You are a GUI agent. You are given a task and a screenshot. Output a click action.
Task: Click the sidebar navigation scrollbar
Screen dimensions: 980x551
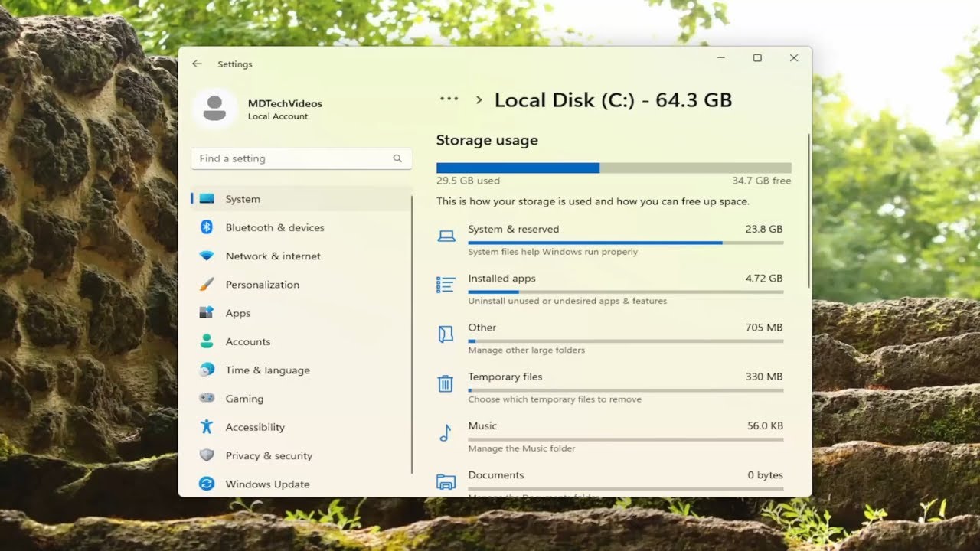click(x=412, y=334)
